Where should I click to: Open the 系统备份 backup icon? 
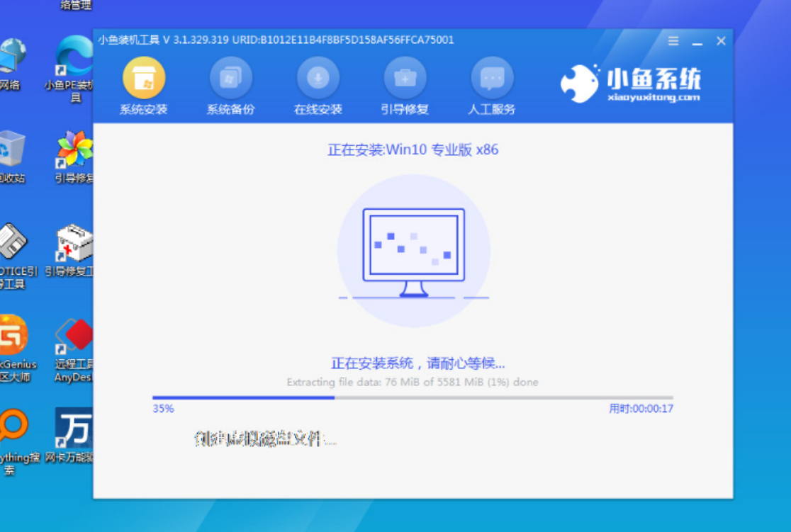tap(230, 78)
